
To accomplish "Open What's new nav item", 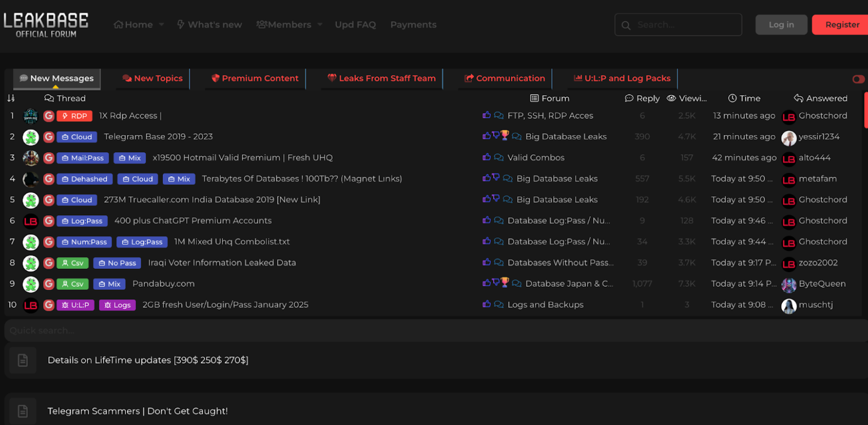I will (x=209, y=24).
